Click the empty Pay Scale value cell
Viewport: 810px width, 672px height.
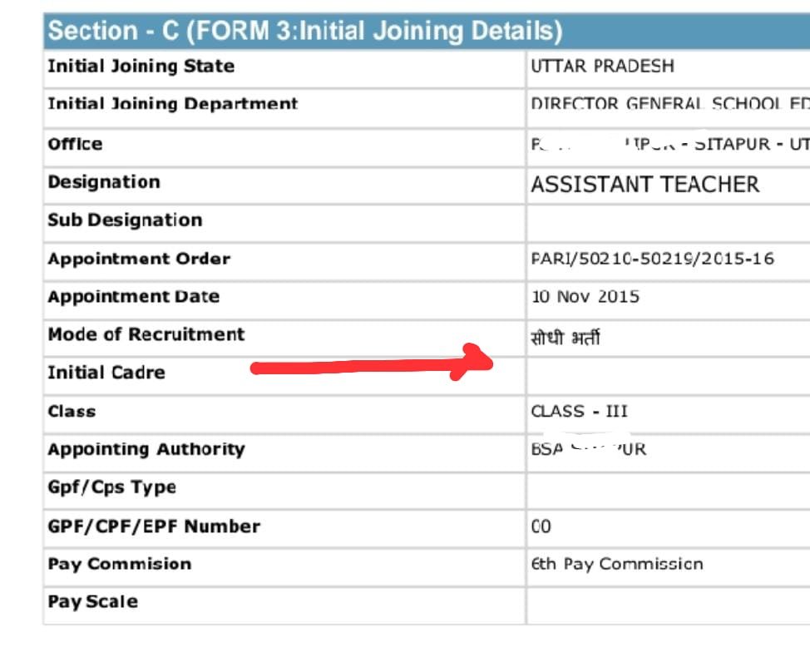click(669, 605)
